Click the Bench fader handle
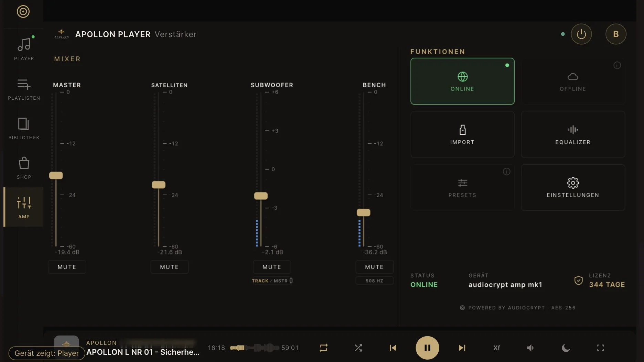 (x=363, y=212)
